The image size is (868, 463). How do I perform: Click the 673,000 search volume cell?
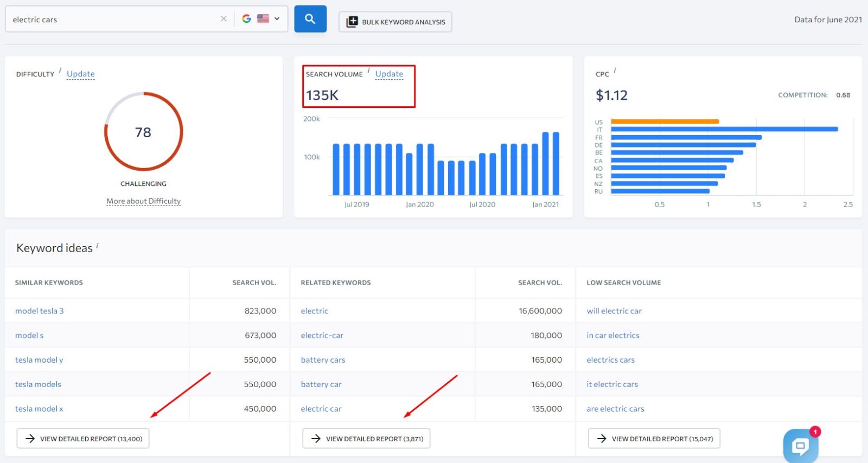[x=260, y=336]
